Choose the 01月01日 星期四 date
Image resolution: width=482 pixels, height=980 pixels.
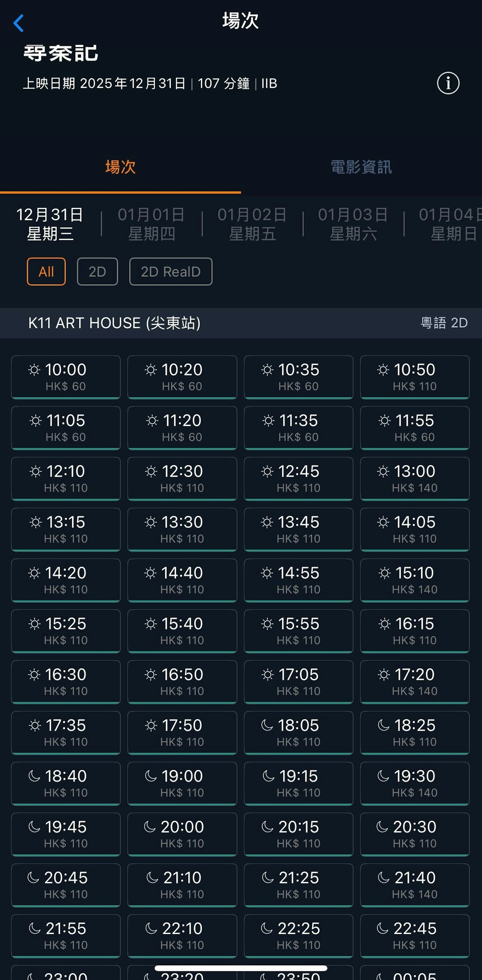point(151,224)
